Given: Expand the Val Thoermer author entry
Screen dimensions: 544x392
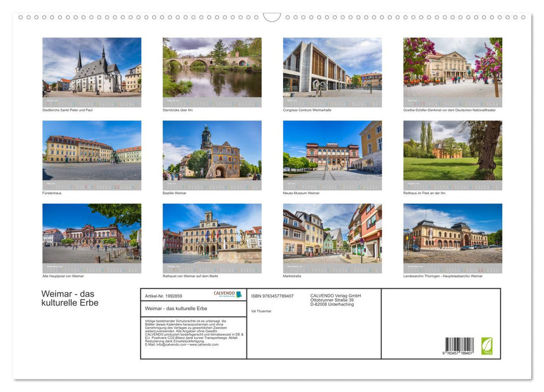Looking at the screenshot, I should (261, 311).
